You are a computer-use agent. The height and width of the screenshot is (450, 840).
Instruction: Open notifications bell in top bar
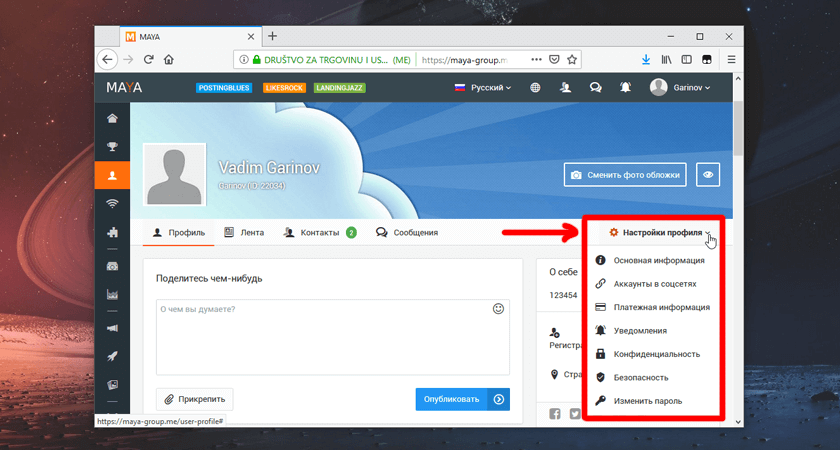pos(625,88)
